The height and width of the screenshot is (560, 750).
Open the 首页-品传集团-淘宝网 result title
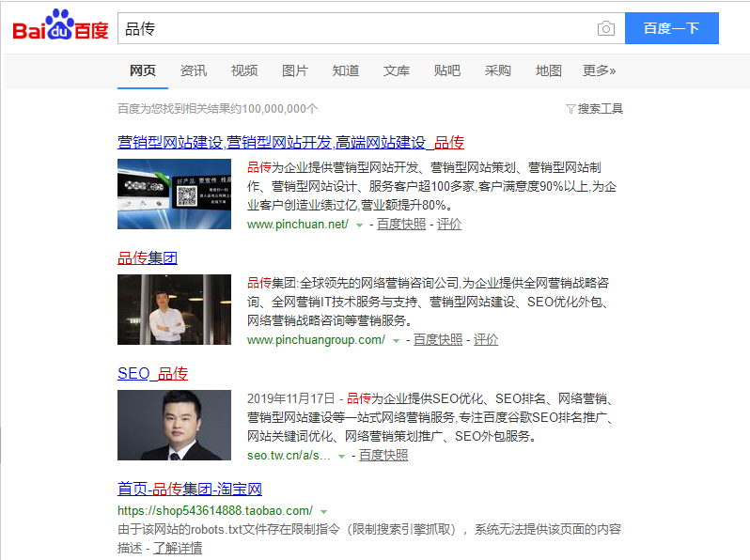point(190,490)
